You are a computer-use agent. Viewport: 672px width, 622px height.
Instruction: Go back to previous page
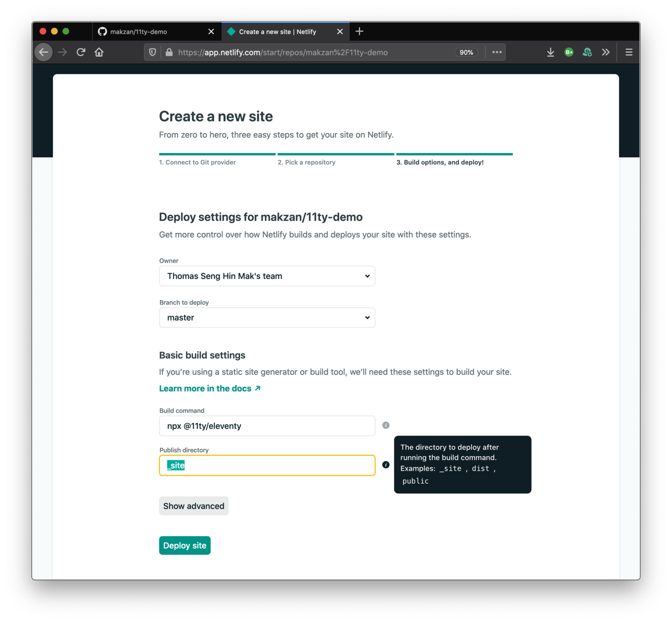click(44, 52)
